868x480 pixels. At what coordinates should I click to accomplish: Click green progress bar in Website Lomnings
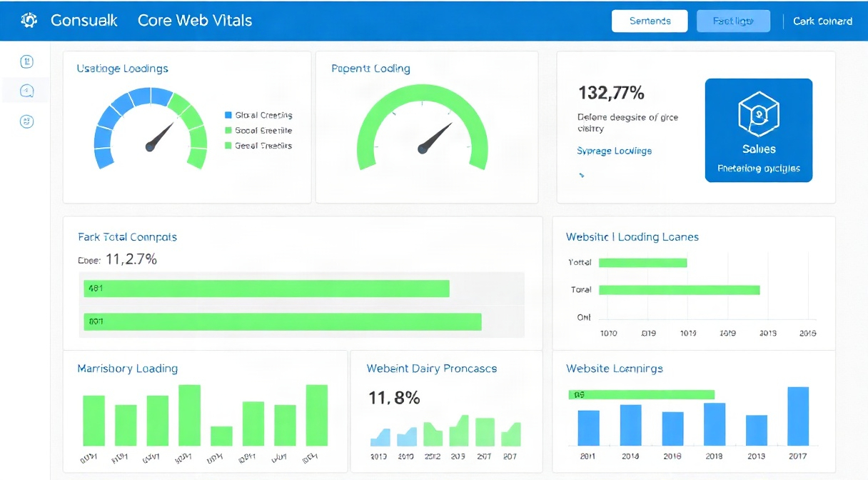coord(641,394)
